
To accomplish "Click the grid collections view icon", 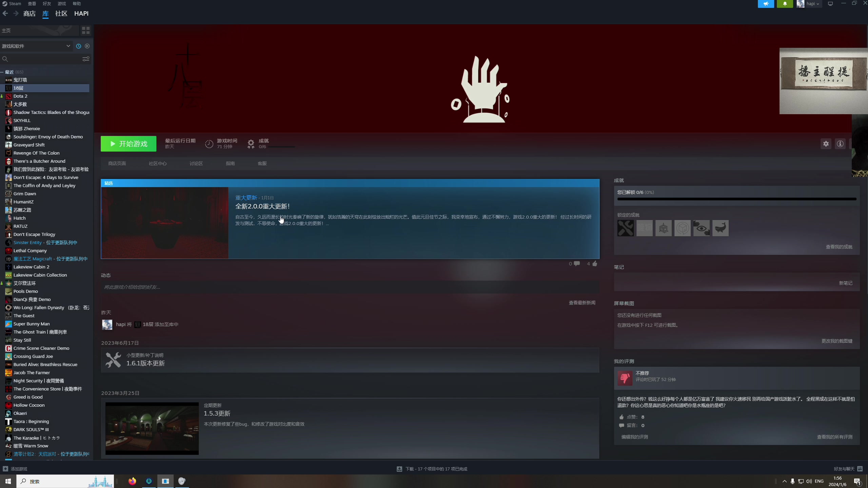I will [86, 30].
